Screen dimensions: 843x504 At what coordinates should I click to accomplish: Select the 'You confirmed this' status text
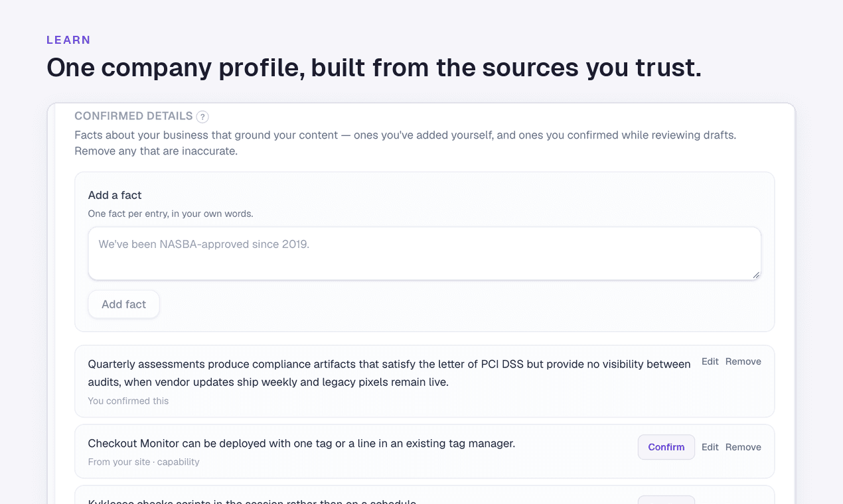[x=128, y=401]
